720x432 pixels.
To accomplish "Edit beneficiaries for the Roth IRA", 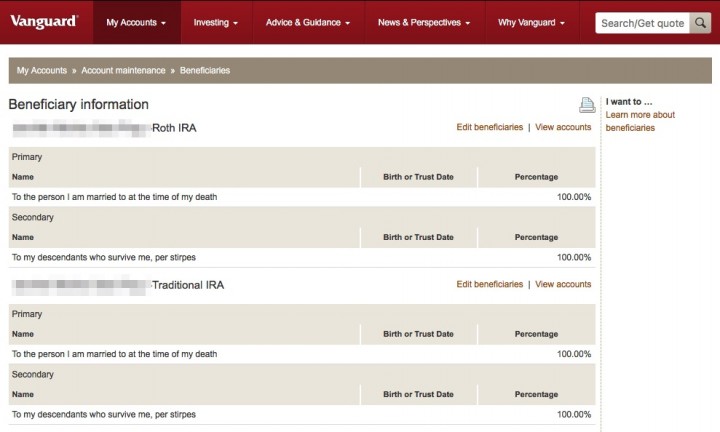I will 489,127.
